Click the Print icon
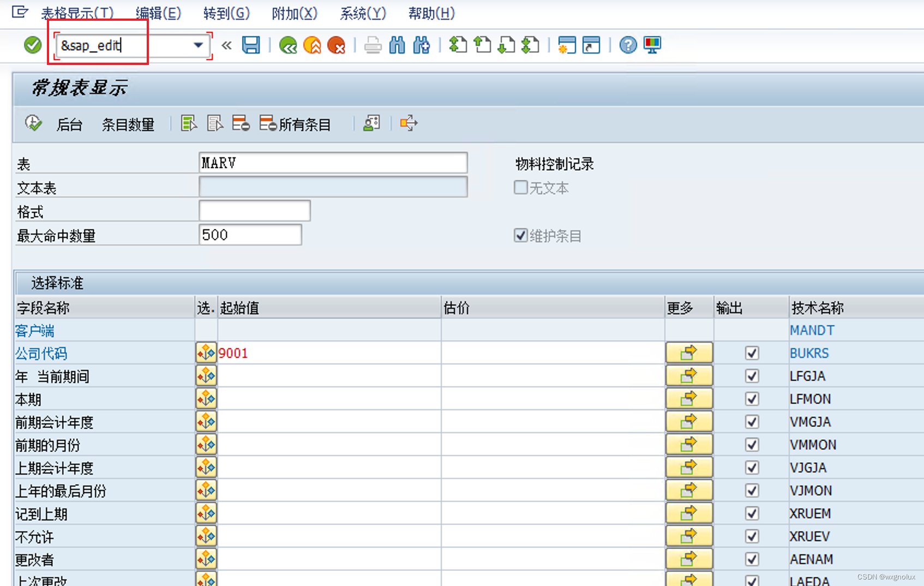This screenshot has width=924, height=586. pos(373,45)
